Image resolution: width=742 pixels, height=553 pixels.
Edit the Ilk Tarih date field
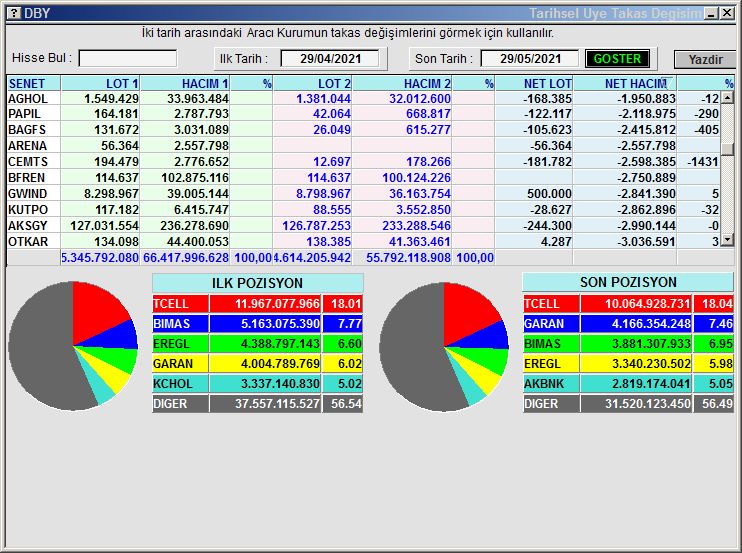pos(330,59)
